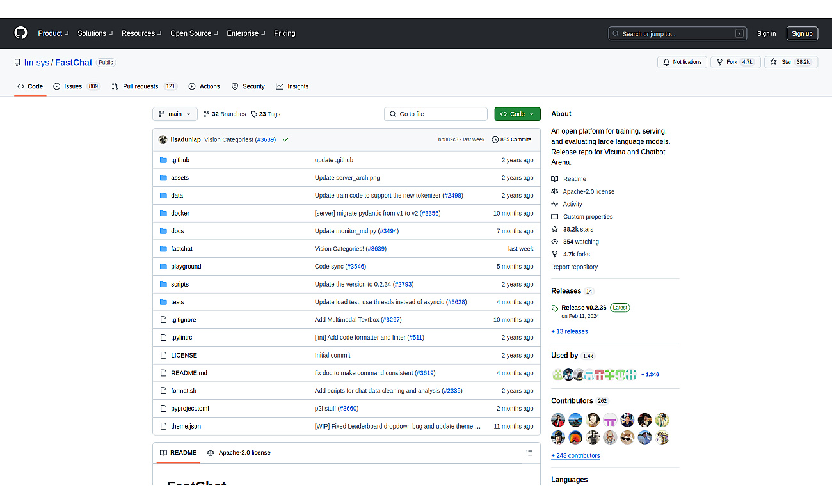The image size is (832, 504).
Task: Show + 248 contributors
Action: 575,456
